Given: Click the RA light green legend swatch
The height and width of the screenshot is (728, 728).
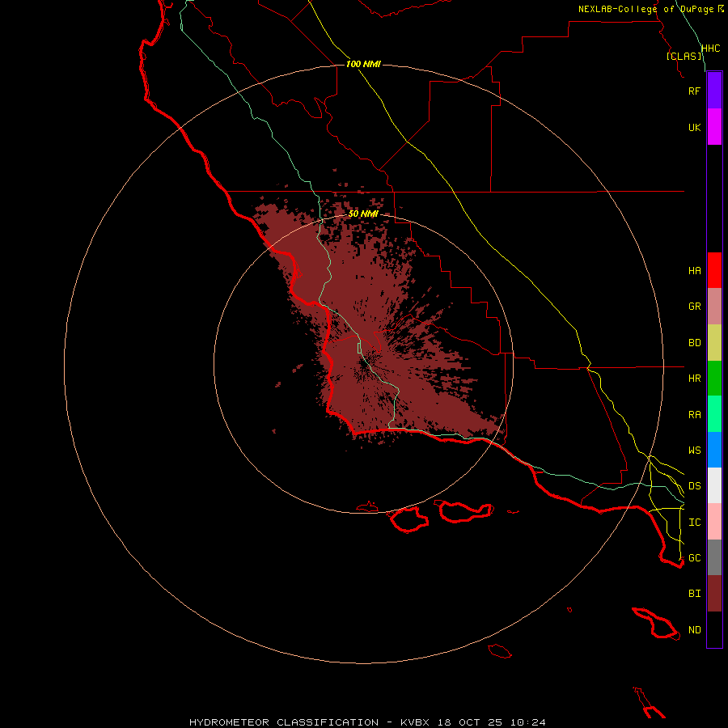Looking at the screenshot, I should (x=714, y=414).
